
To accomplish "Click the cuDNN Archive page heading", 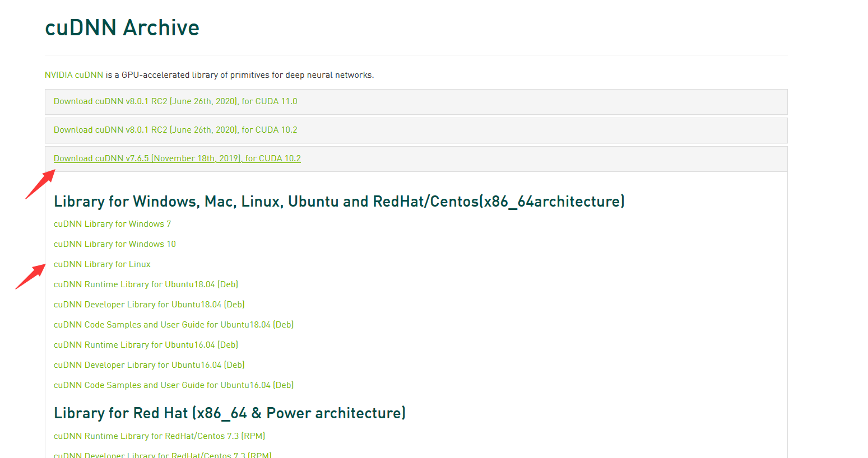I will (122, 27).
